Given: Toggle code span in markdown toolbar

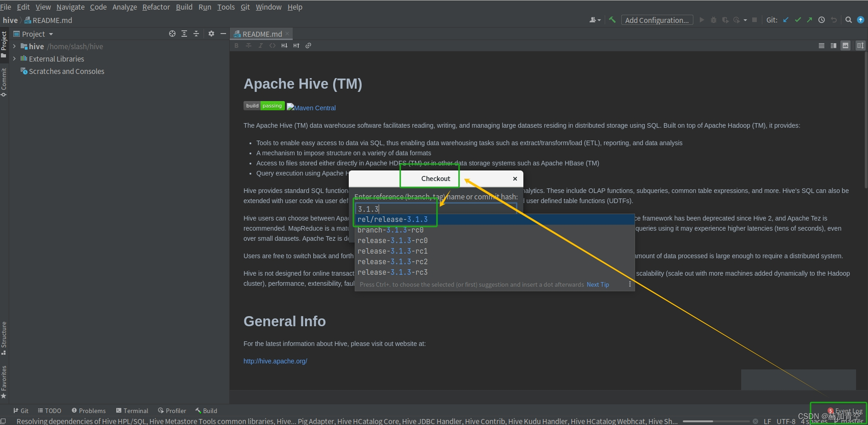Looking at the screenshot, I should click(272, 45).
